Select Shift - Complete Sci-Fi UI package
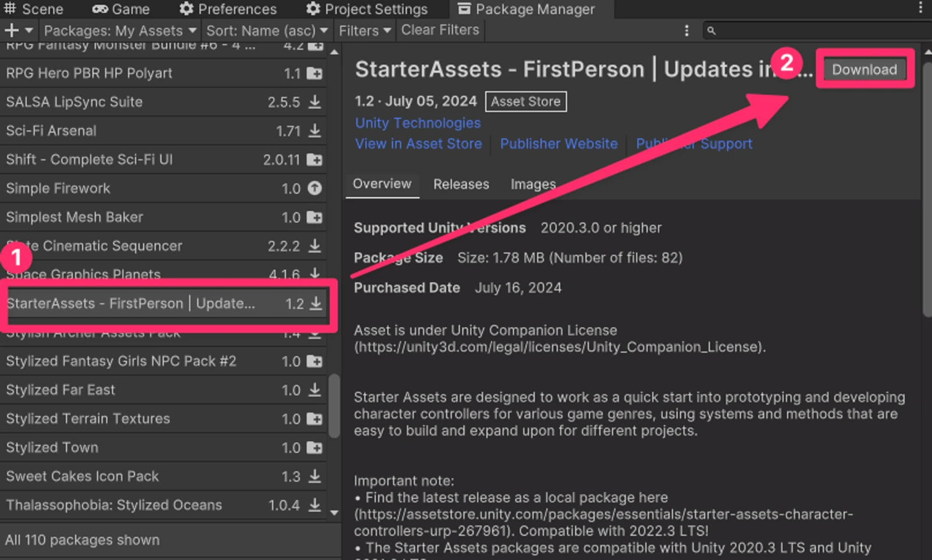 pyautogui.click(x=163, y=160)
